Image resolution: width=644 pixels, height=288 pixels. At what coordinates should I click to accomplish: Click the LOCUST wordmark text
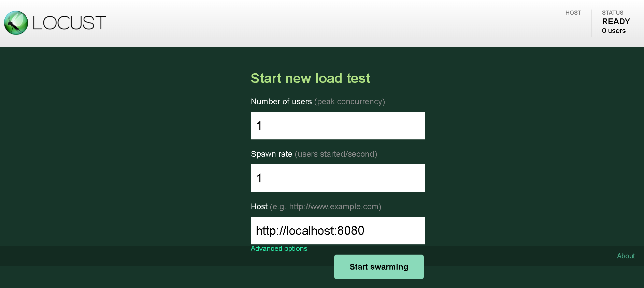69,23
